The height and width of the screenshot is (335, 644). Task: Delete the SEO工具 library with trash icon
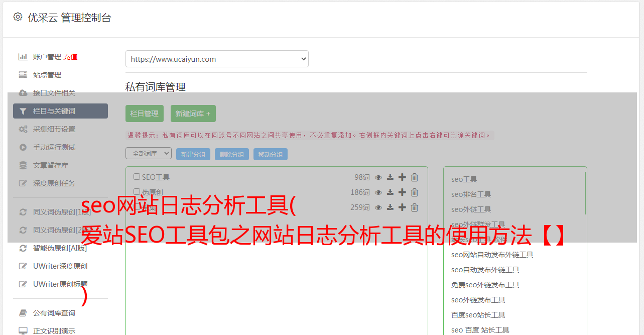pyautogui.click(x=415, y=177)
